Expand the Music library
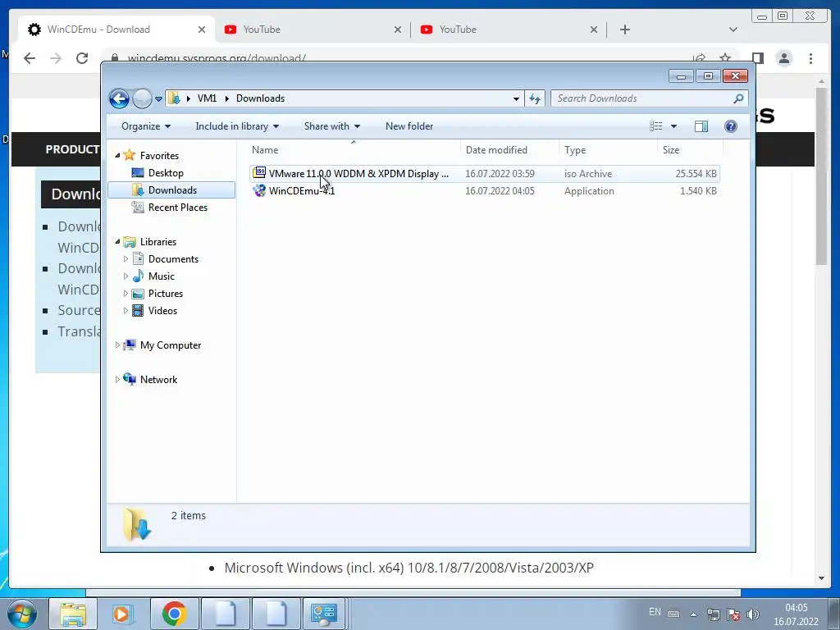 (x=126, y=276)
